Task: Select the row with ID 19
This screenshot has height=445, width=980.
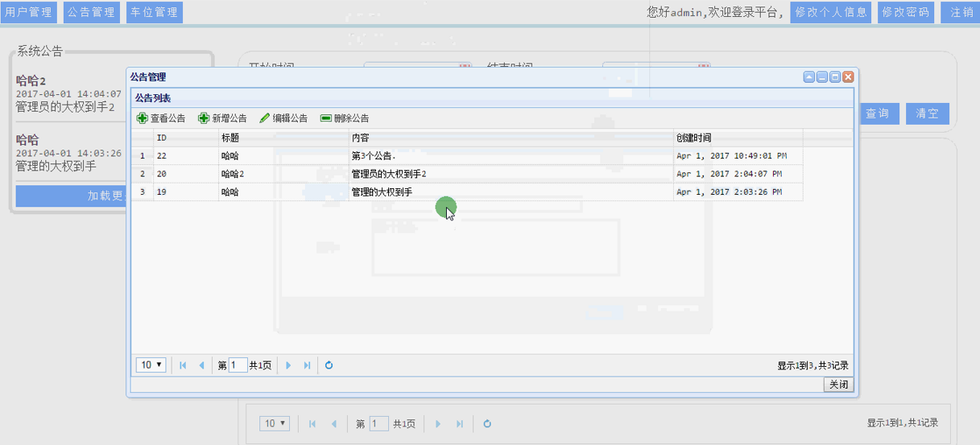Action: click(x=467, y=192)
